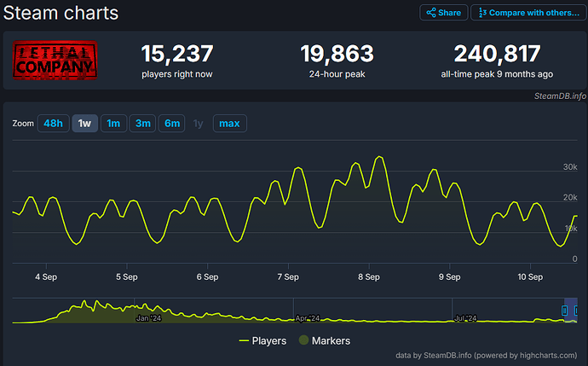Click the 19,863 24-hour peak value
The height and width of the screenshot is (366, 588).
point(337,54)
